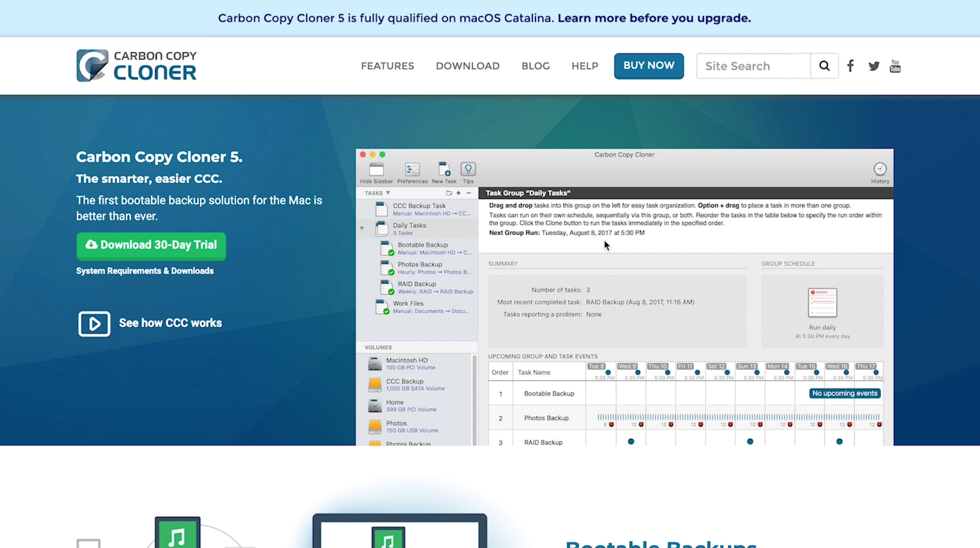The height and width of the screenshot is (548, 980).
Task: Click Most recent completed task RAID Backup value
Action: (640, 302)
